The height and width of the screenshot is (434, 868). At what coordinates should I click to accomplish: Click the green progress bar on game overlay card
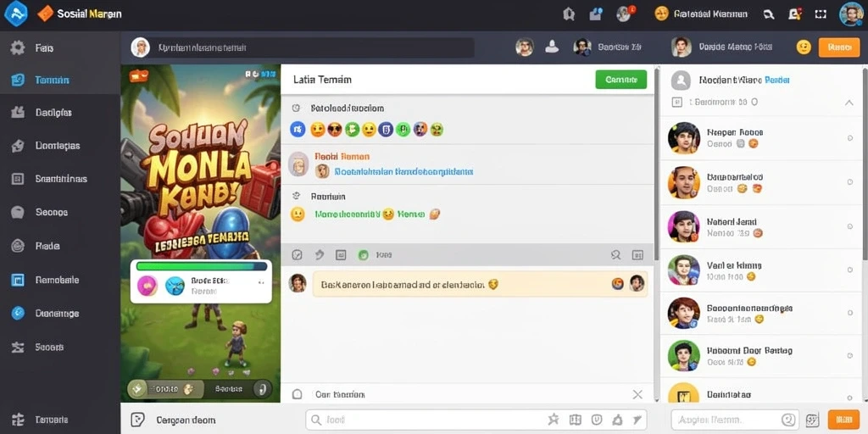click(x=202, y=266)
